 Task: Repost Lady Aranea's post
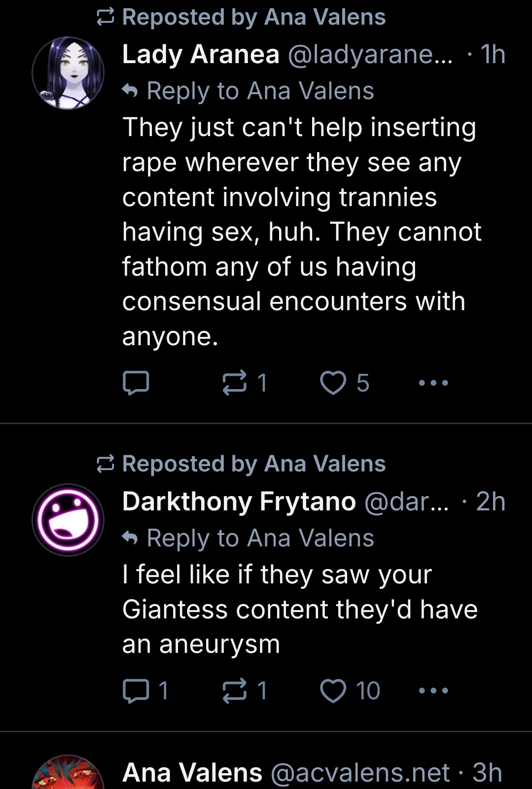click(234, 383)
